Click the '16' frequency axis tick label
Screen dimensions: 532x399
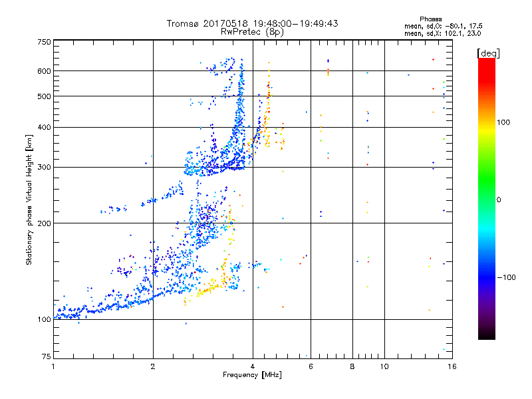point(452,366)
